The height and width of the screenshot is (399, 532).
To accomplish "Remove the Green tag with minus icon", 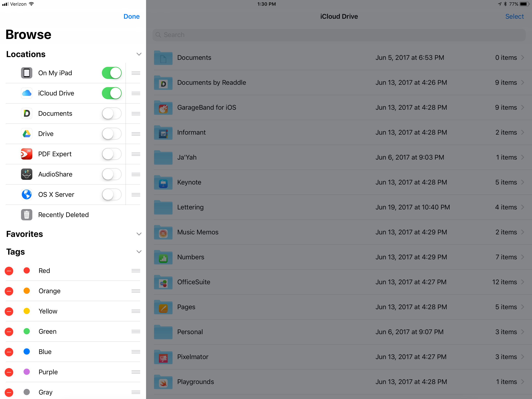I will pyautogui.click(x=9, y=332).
